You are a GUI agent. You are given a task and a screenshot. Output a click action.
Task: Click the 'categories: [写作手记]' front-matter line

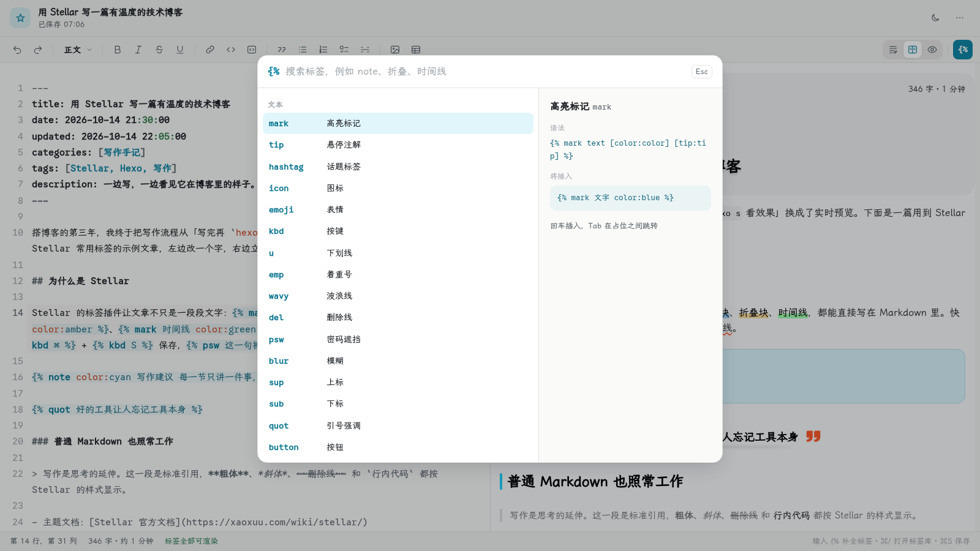point(89,152)
